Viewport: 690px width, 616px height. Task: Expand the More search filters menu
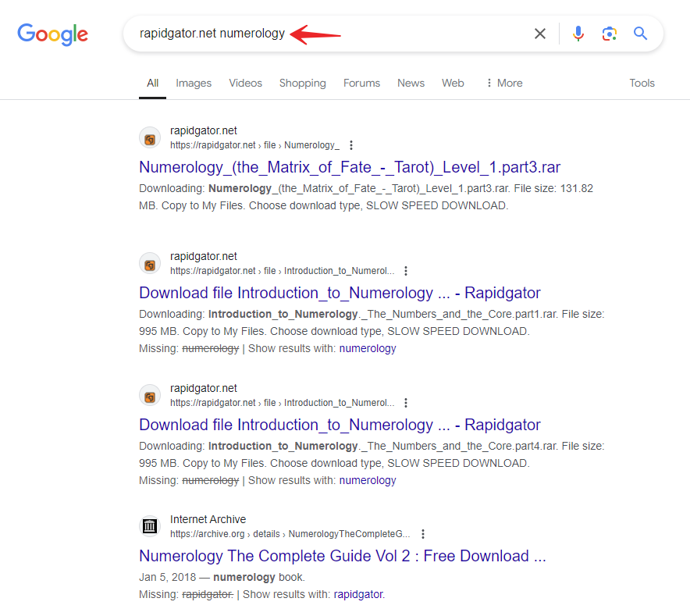click(x=504, y=84)
